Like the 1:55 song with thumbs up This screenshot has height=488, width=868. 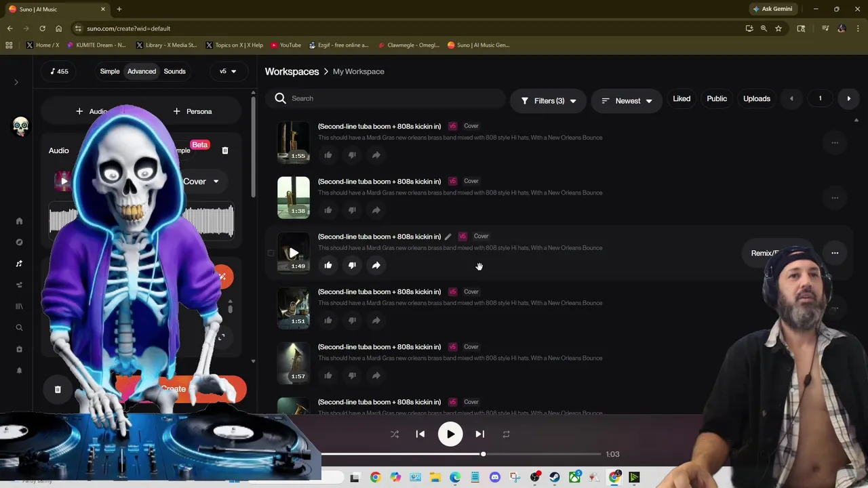[328, 155]
